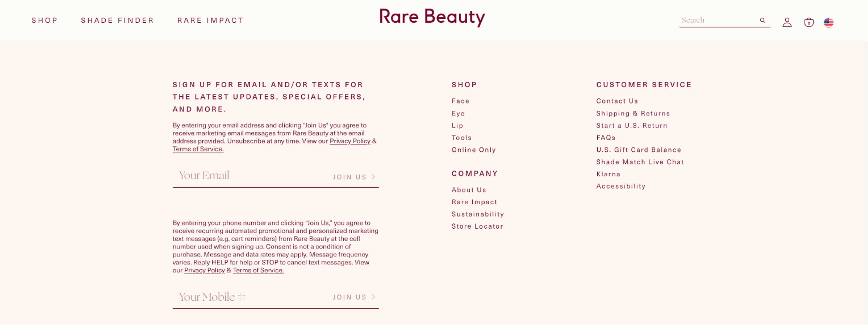Select SHADE FINDER in the top navigation
This screenshot has width=868, height=325.
117,20
